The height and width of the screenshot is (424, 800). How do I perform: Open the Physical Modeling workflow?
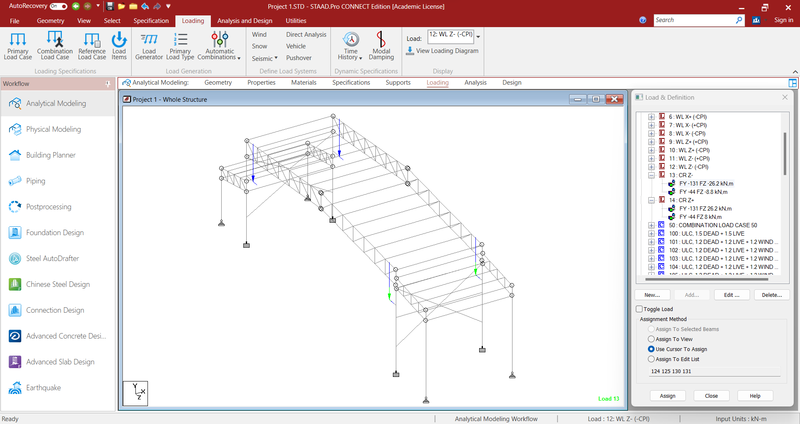(x=58, y=129)
